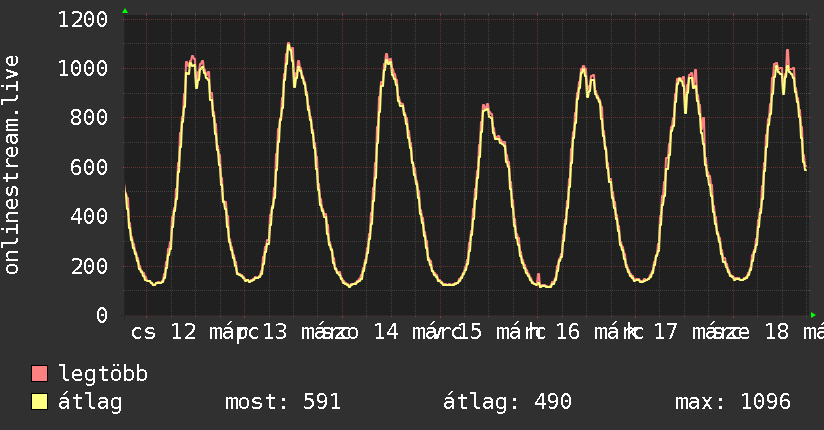Click the "átlag: 490" statistic value
This screenshot has width=824, height=430.
point(507,402)
